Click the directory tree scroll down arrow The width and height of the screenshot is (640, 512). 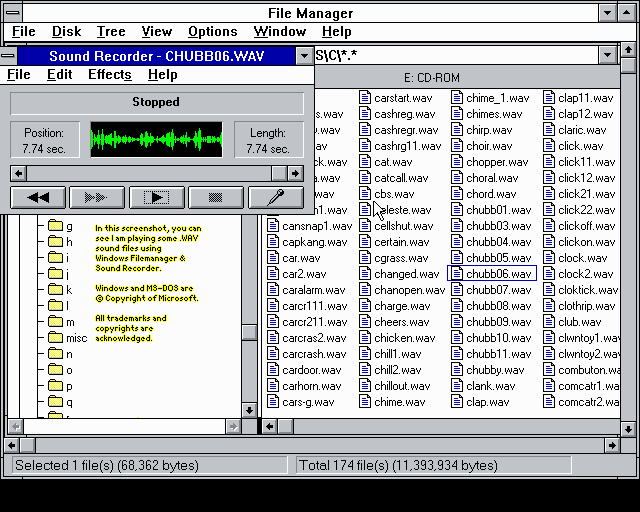(249, 410)
